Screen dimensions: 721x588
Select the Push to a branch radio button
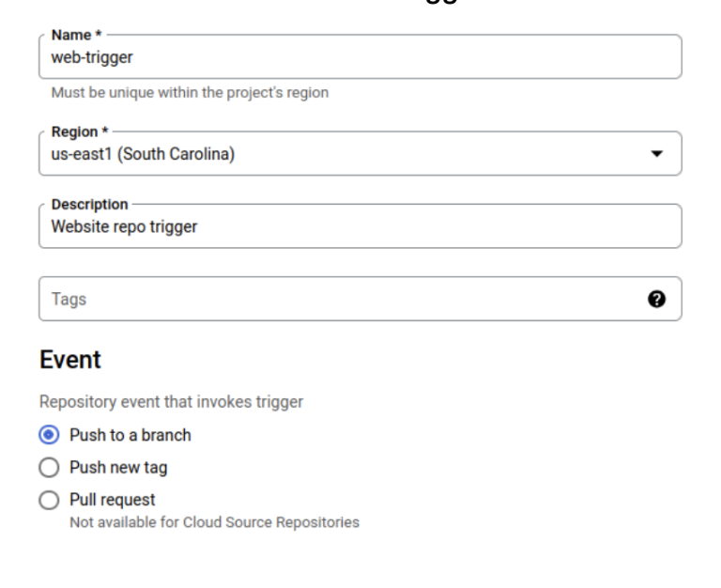(49, 435)
